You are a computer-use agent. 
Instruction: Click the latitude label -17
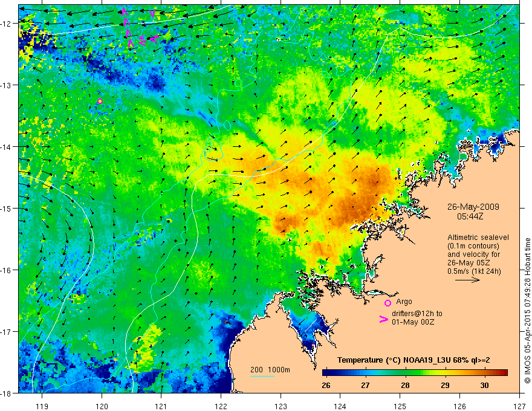[x=6, y=331]
